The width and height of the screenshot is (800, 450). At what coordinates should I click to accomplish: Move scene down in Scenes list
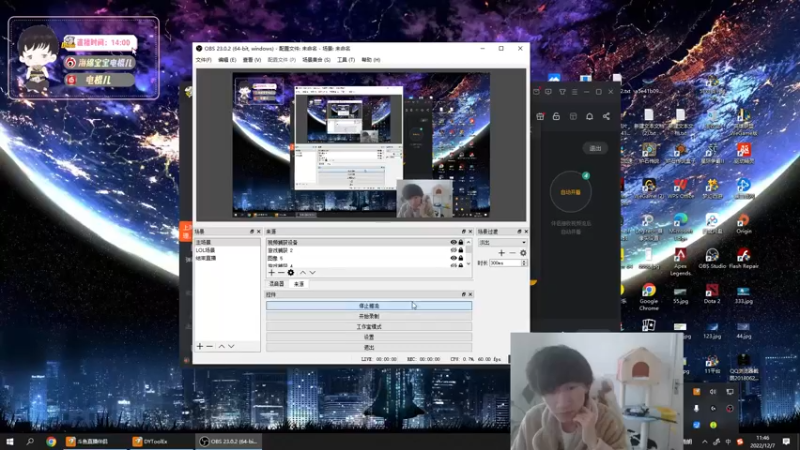pyautogui.click(x=231, y=346)
